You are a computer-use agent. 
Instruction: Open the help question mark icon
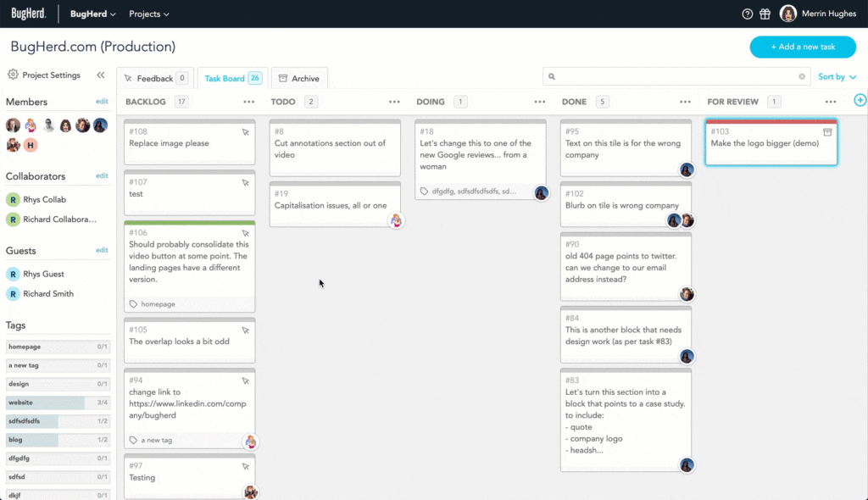[747, 14]
